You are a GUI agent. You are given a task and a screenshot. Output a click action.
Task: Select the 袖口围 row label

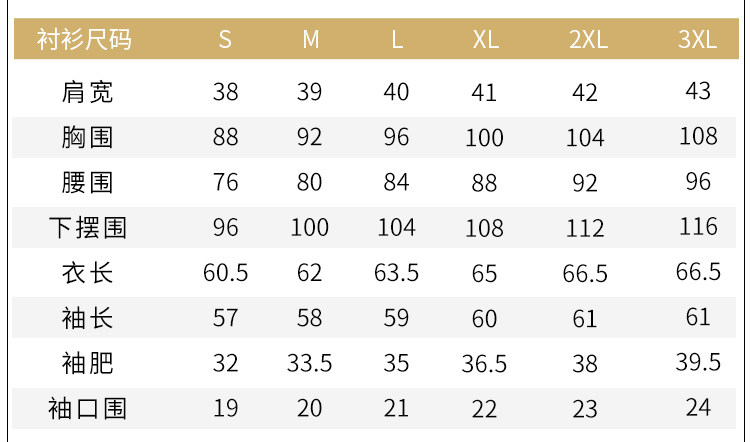click(88, 408)
